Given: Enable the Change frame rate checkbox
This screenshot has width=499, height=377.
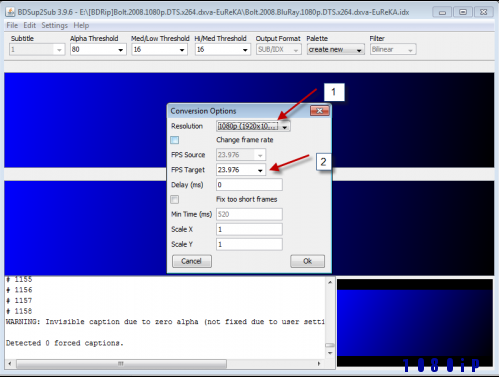Looking at the screenshot, I should [175, 140].
